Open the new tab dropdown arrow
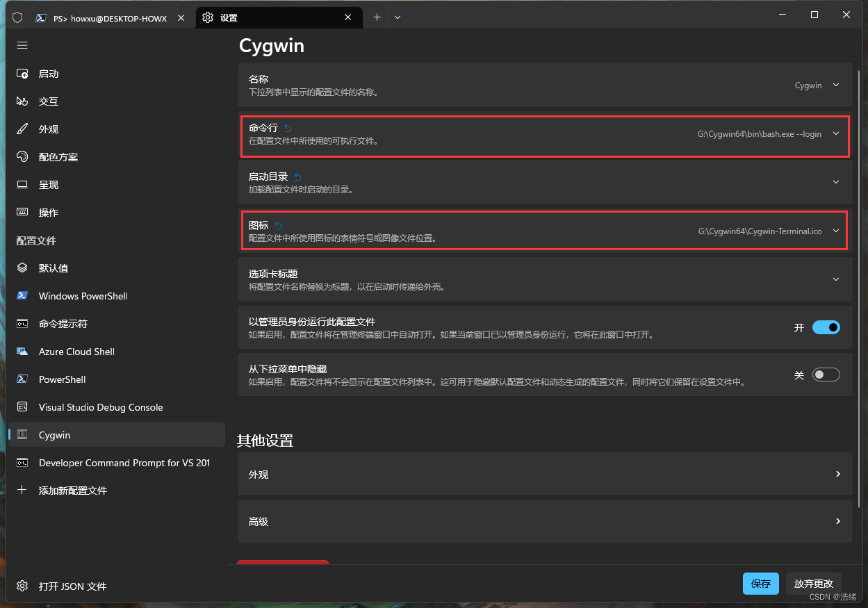Viewport: 868px width, 608px height. coord(398,17)
